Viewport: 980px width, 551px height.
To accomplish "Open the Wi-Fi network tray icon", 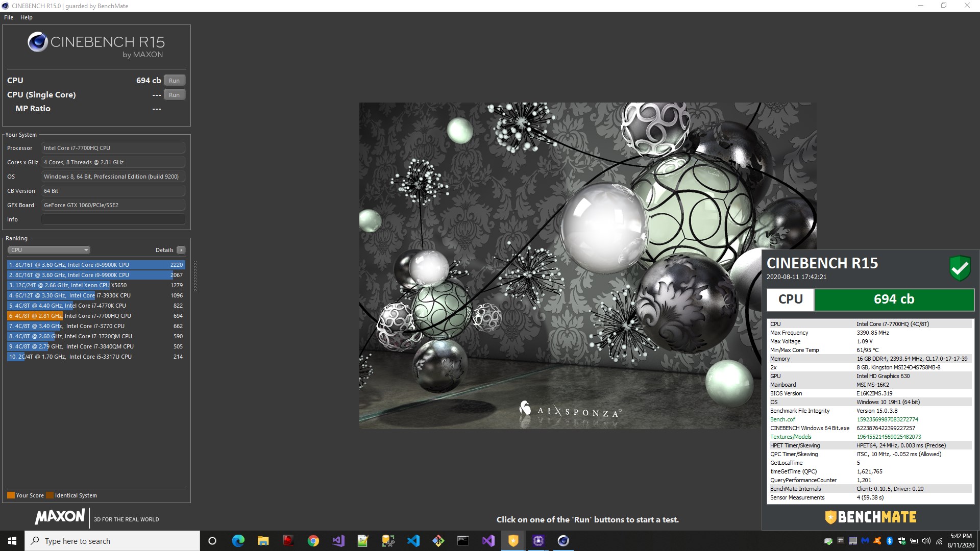I will click(939, 541).
